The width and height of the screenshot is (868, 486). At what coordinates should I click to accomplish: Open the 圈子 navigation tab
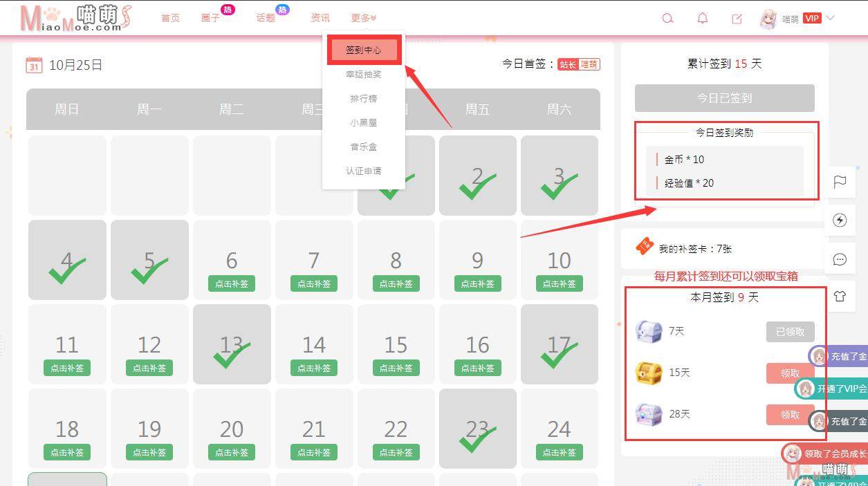210,18
